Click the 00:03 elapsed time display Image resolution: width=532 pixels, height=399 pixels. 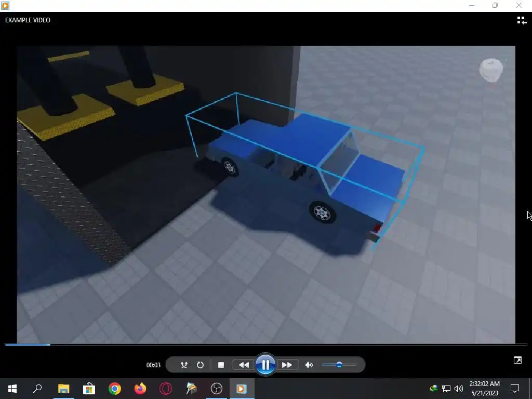click(x=153, y=365)
